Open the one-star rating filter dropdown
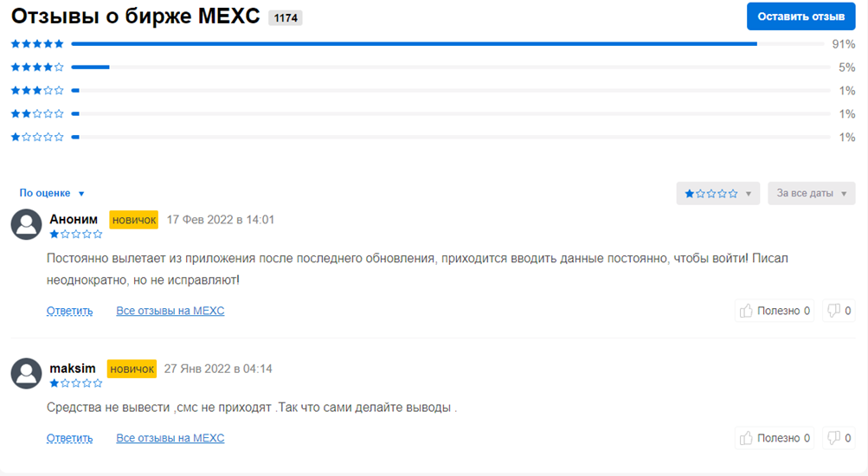The image size is (868, 476). click(717, 193)
